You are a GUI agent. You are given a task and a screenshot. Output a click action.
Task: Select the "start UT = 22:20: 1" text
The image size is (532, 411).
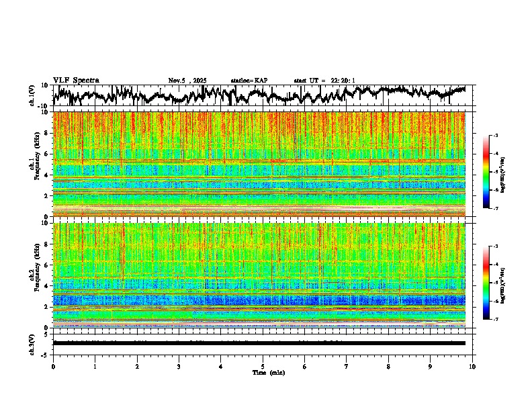tap(324, 81)
